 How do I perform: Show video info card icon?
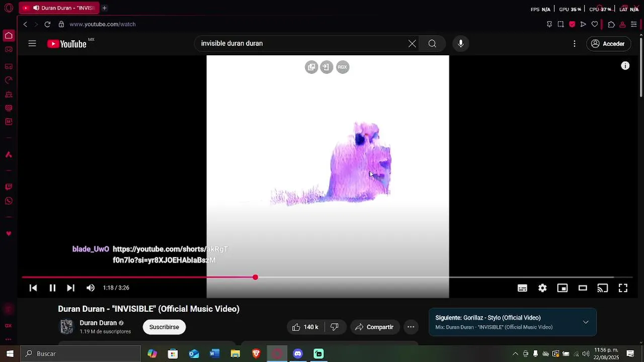625,66
